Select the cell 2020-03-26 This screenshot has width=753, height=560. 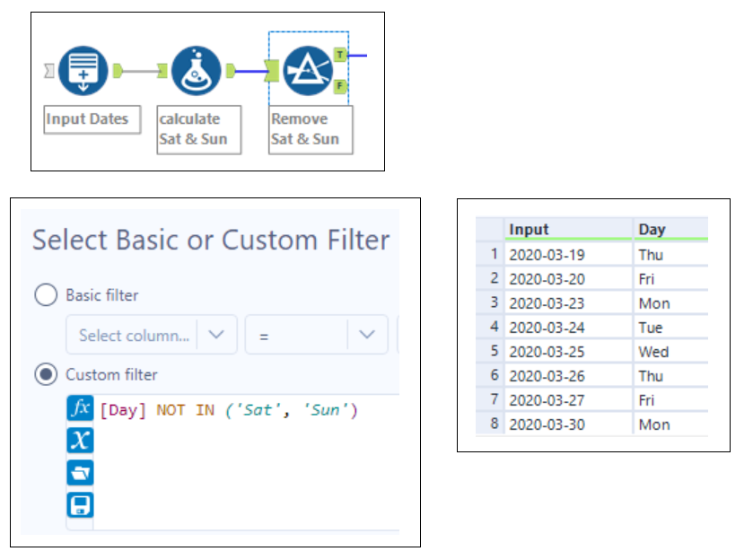[568, 376]
